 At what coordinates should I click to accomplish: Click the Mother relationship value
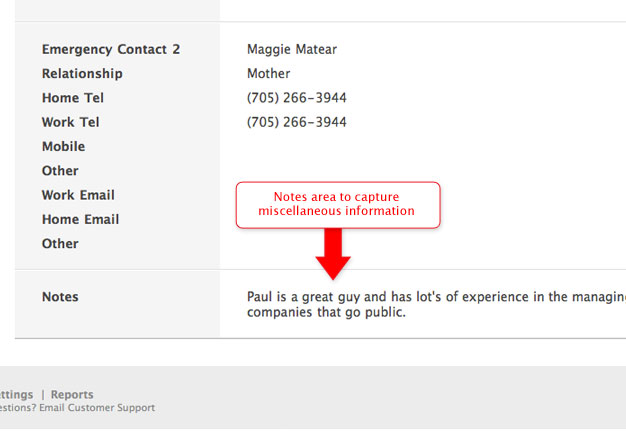pos(268,74)
